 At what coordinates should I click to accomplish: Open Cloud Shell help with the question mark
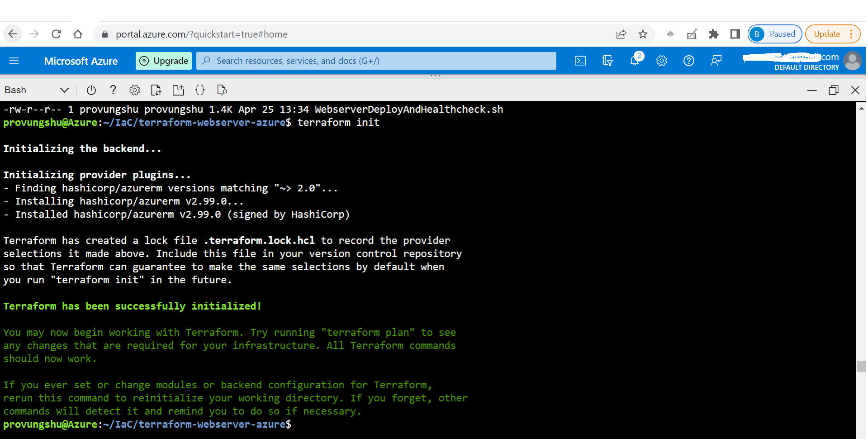[x=113, y=90]
